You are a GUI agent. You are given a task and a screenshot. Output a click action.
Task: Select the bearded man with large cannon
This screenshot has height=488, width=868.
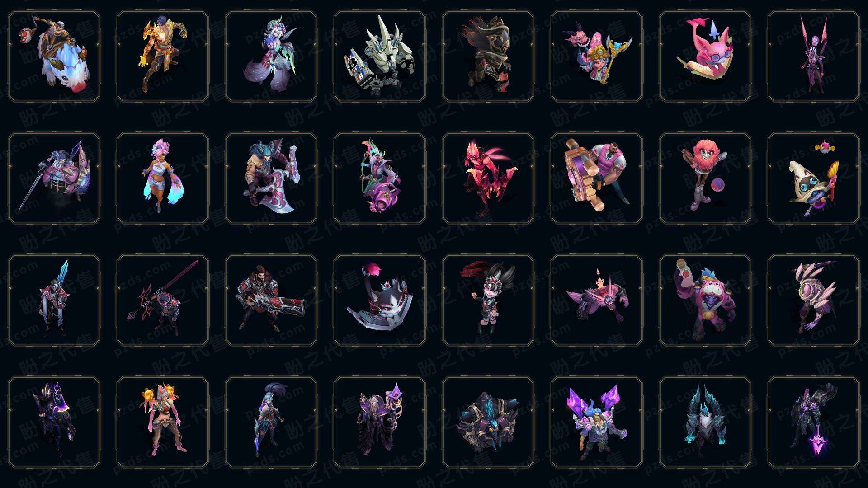pos(271,300)
